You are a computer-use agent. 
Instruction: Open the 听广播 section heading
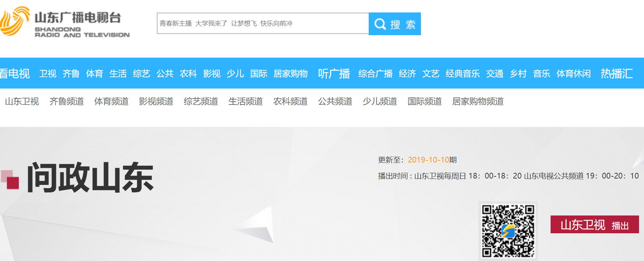(334, 74)
